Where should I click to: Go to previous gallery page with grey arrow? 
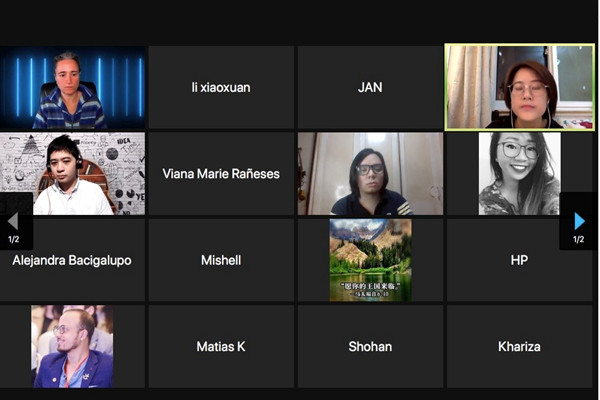(13, 221)
